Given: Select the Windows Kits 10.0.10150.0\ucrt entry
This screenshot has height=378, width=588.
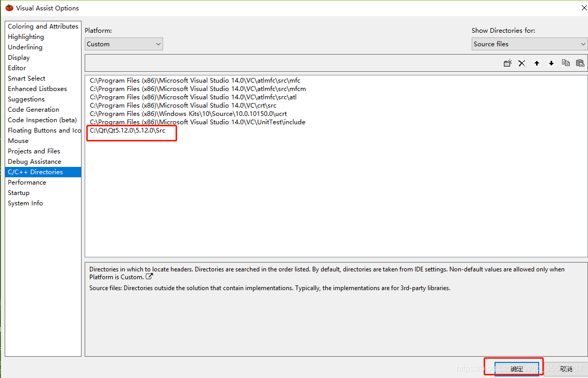Looking at the screenshot, I should 188,114.
